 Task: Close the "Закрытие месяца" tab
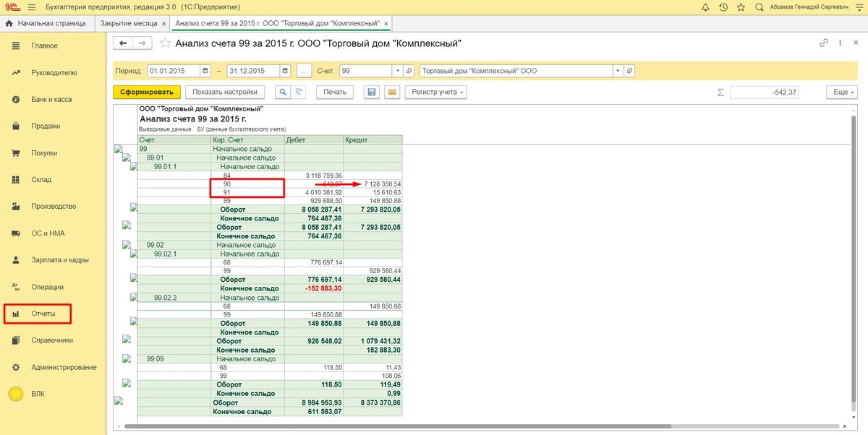pos(164,23)
